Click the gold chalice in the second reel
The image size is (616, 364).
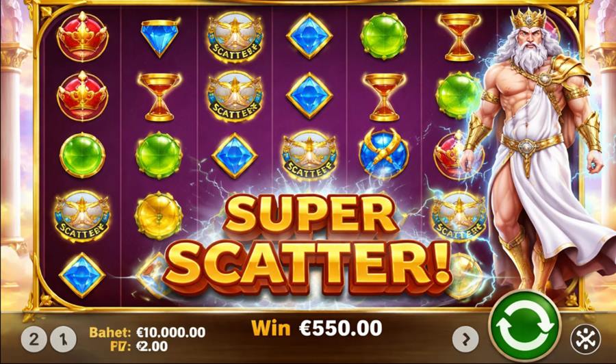[159, 96]
